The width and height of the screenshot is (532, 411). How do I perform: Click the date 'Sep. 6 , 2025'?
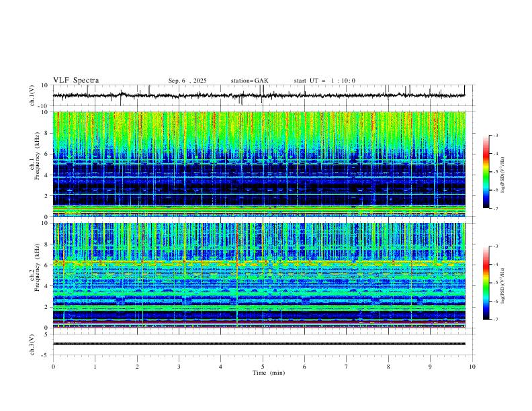[x=187, y=81]
